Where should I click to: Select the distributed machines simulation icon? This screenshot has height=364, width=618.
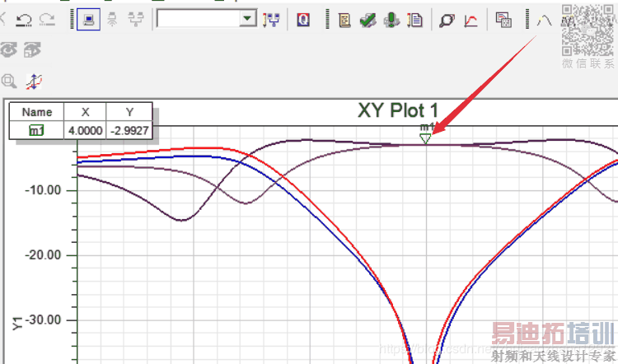click(x=136, y=19)
